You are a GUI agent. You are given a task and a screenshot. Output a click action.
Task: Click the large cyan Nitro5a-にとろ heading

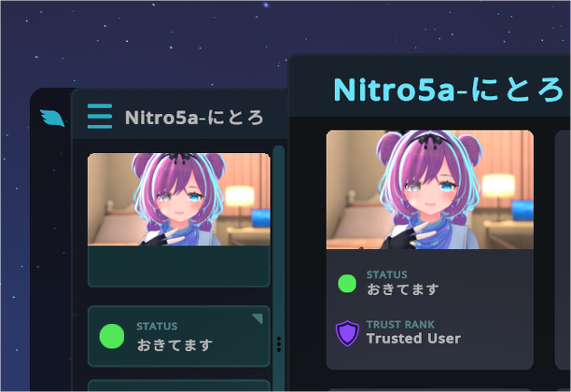click(x=448, y=90)
